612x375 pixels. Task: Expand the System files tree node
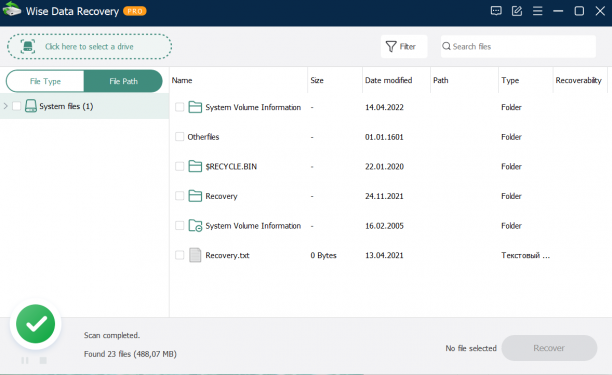coord(5,106)
